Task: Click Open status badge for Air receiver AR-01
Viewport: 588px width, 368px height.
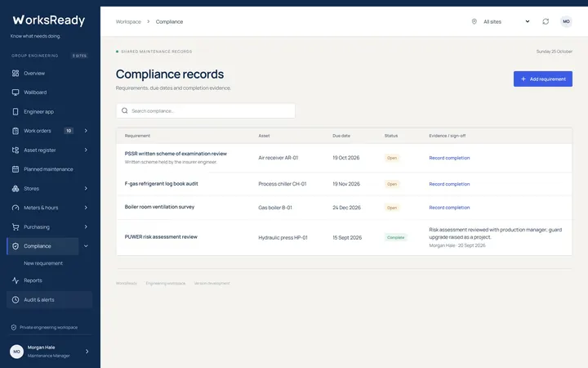Action: coord(392,158)
